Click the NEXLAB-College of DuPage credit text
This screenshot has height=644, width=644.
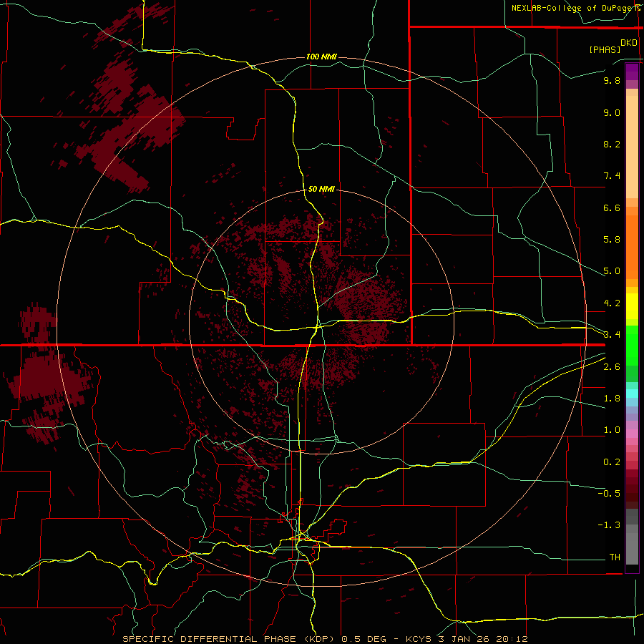pyautogui.click(x=572, y=8)
